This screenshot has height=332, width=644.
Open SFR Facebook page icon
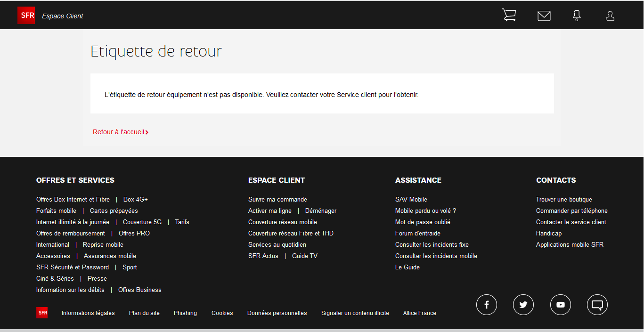point(487,305)
